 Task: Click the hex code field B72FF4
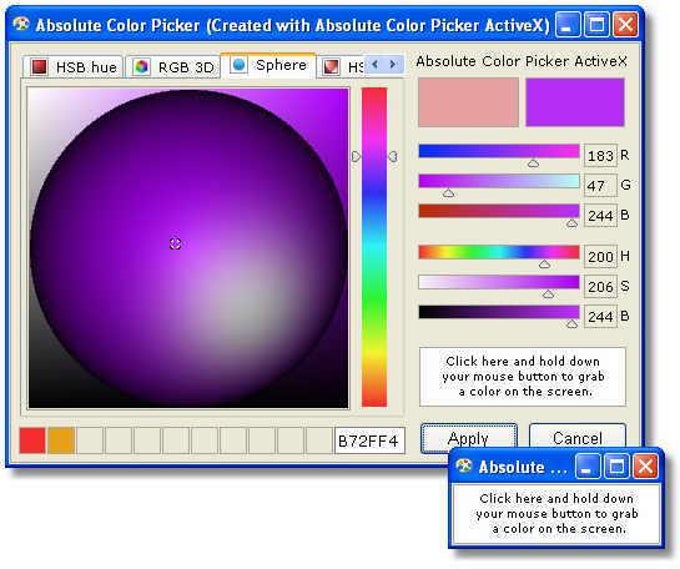369,441
